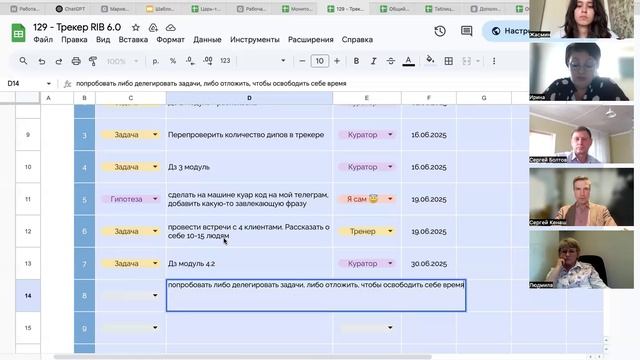Open the Расширения menu

[311, 40]
